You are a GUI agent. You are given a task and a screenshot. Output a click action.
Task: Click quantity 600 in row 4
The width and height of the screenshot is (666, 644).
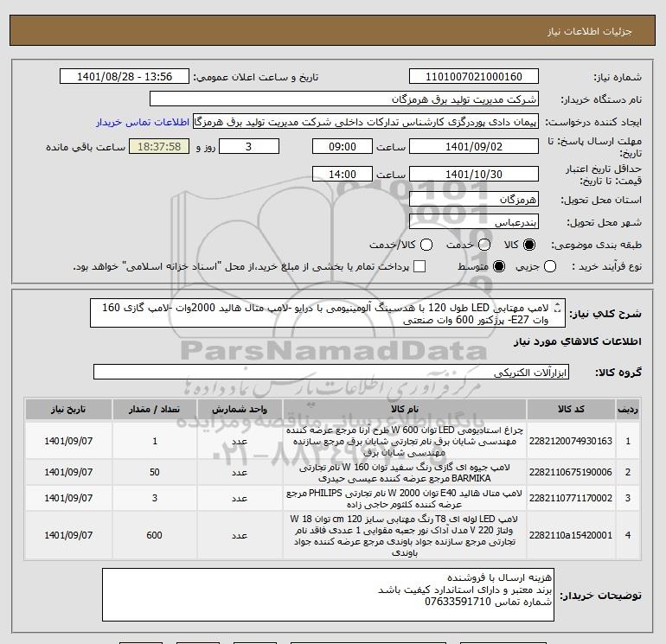tap(154, 535)
